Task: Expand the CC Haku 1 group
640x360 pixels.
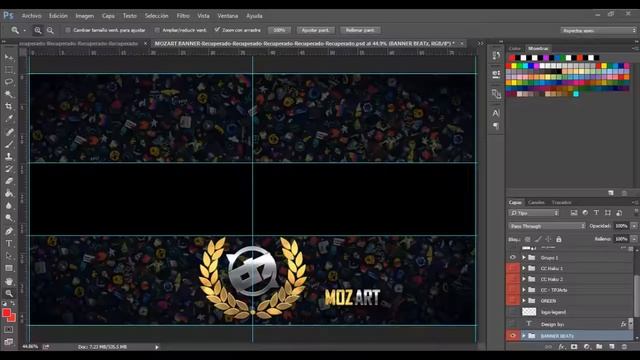Action: pyautogui.click(x=524, y=268)
